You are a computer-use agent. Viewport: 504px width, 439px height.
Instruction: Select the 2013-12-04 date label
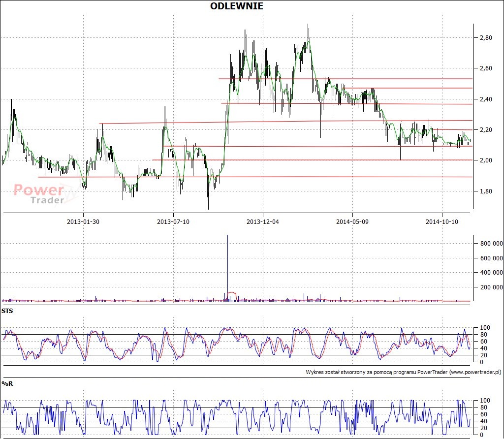click(263, 222)
